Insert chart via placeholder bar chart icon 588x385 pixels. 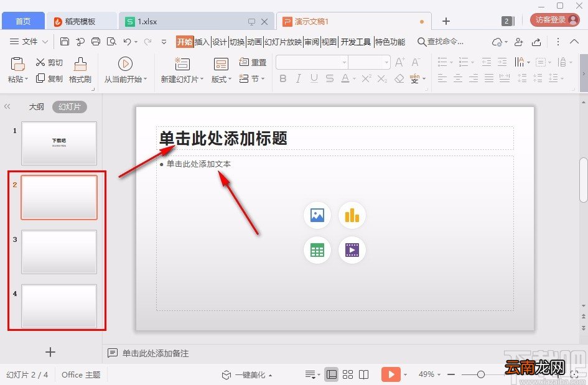pos(352,215)
